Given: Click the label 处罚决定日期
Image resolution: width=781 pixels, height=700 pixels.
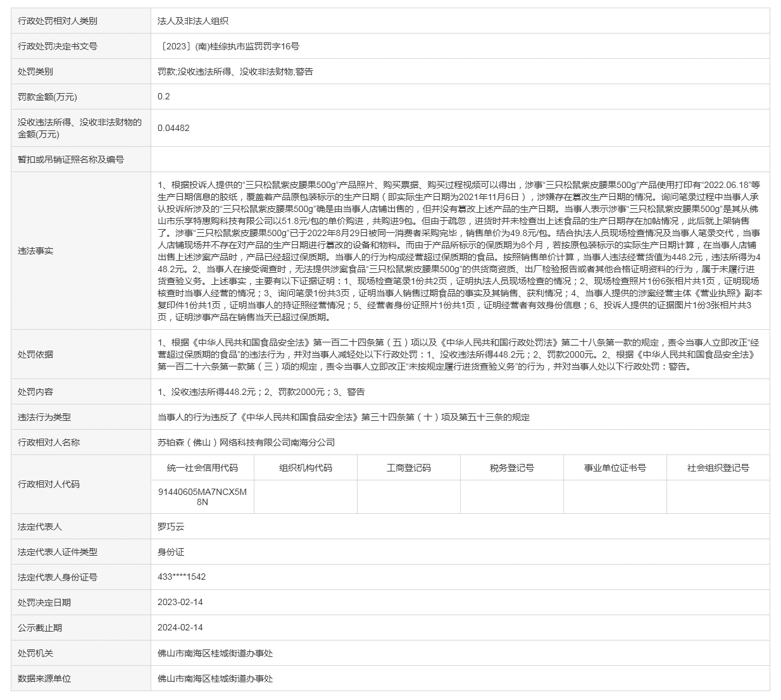Looking at the screenshot, I should point(44,603).
